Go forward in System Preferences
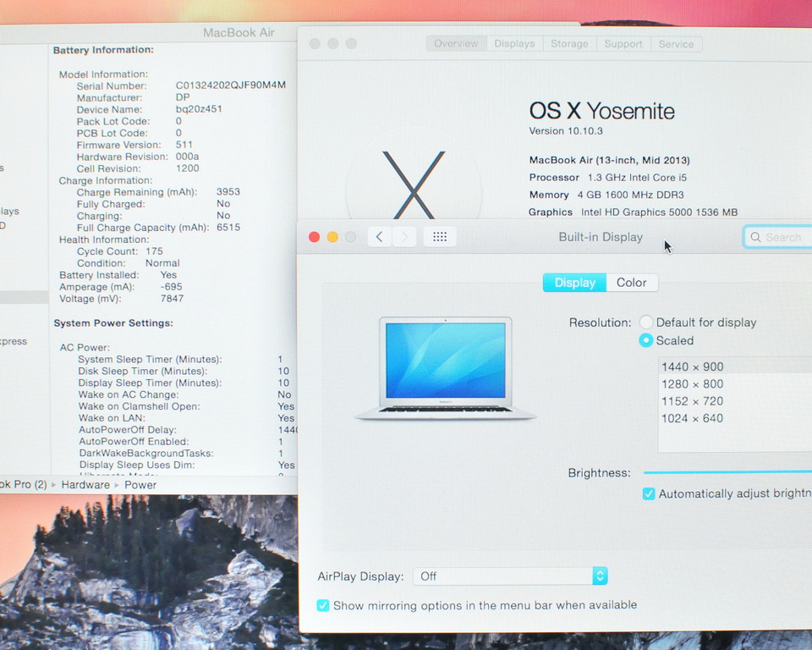Screen dimensions: 812x650 [x=404, y=237]
